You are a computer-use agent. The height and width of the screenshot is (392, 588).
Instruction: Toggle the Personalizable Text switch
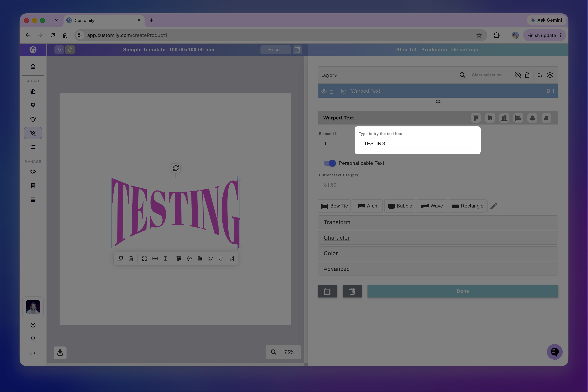pos(330,163)
